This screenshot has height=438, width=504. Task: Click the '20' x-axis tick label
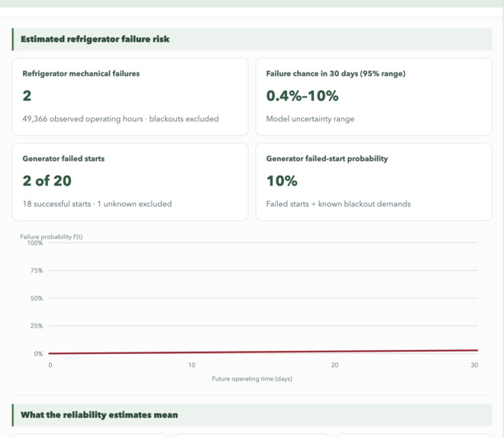(x=334, y=365)
